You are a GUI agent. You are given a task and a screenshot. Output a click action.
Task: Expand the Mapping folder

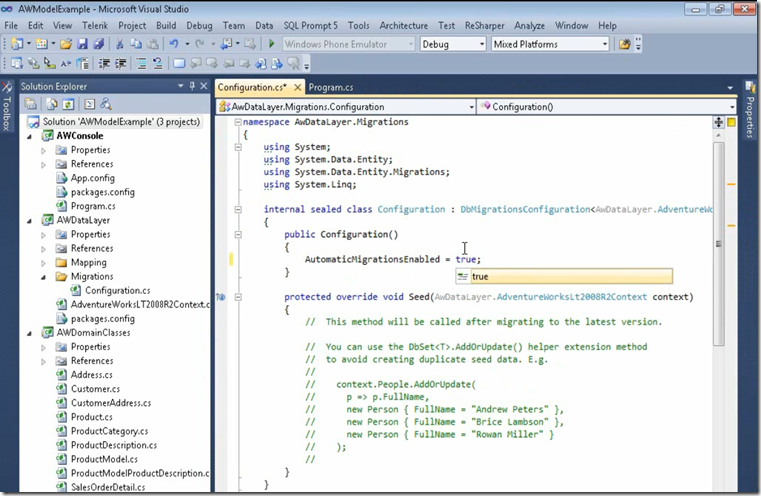pyautogui.click(x=43, y=263)
